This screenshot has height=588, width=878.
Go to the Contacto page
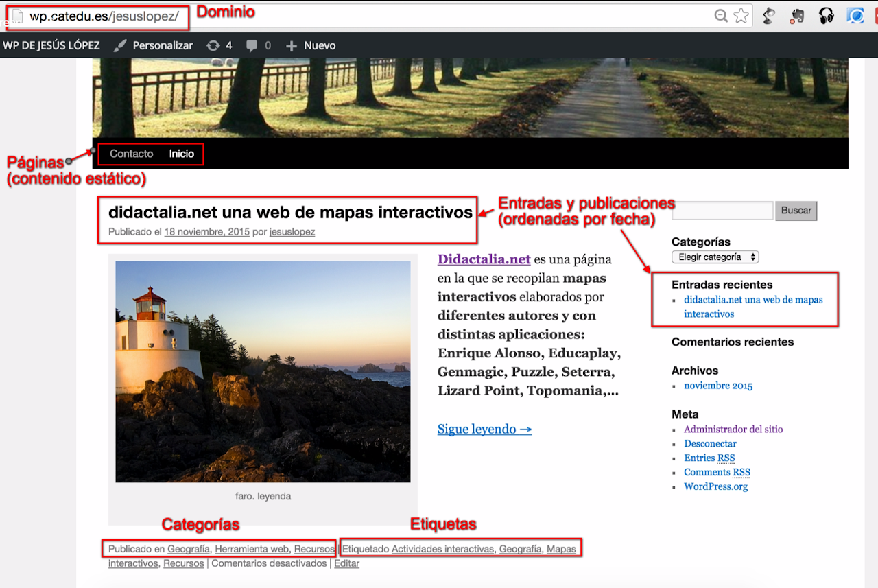pos(131,154)
